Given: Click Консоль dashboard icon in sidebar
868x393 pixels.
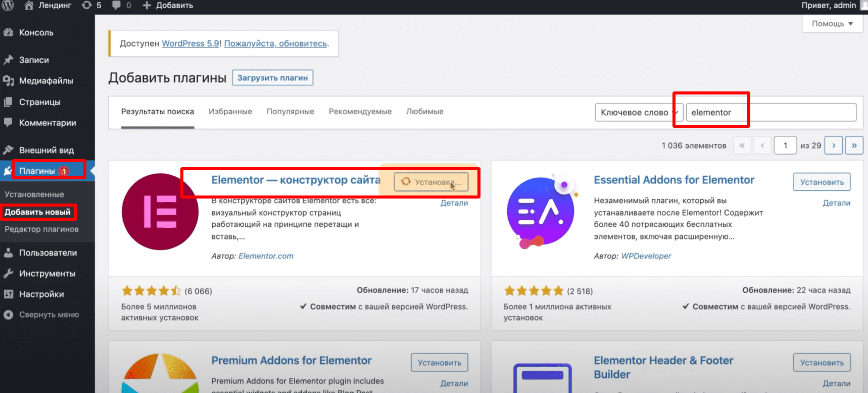Looking at the screenshot, I should click(x=8, y=32).
